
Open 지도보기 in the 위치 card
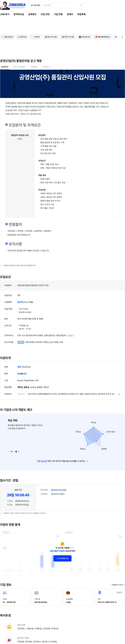tap(120, 592)
